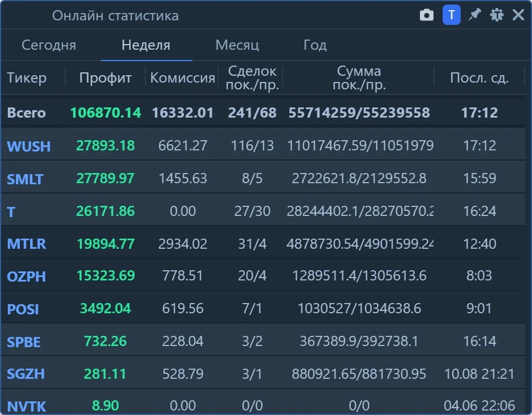The height and width of the screenshot is (415, 532).
Task: Click SPBE profit 732.26
Action: tap(105, 341)
